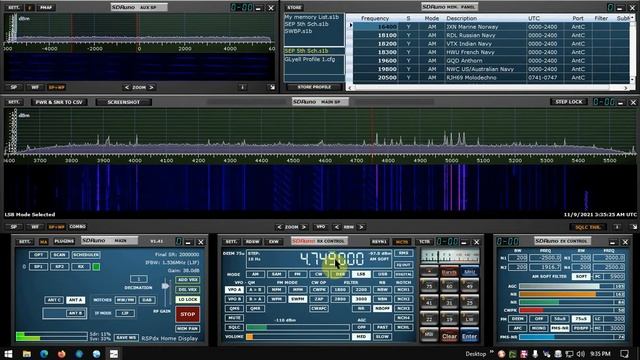Click zoom out arrow in MAIN SP panel
The image size is (640, 360).
(279, 227)
